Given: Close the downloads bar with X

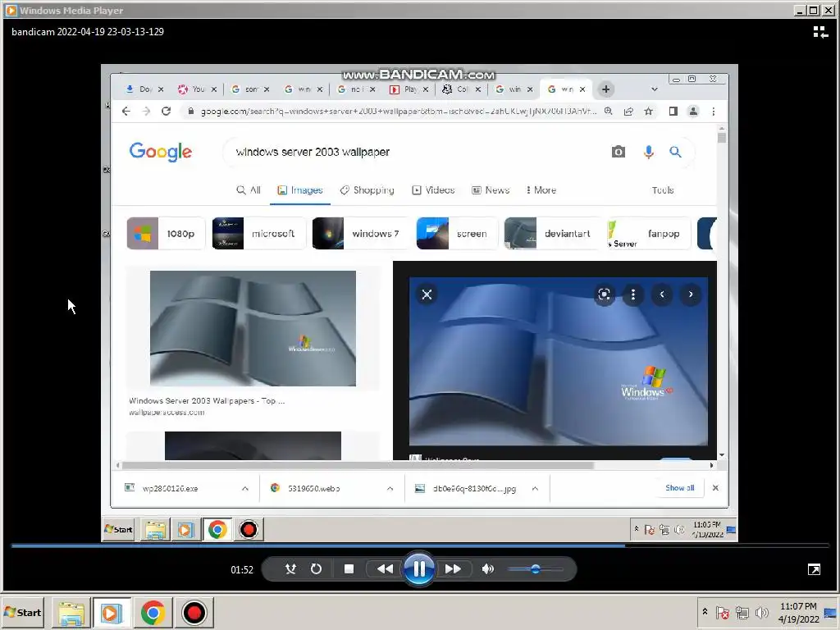Looking at the screenshot, I should pyautogui.click(x=715, y=488).
